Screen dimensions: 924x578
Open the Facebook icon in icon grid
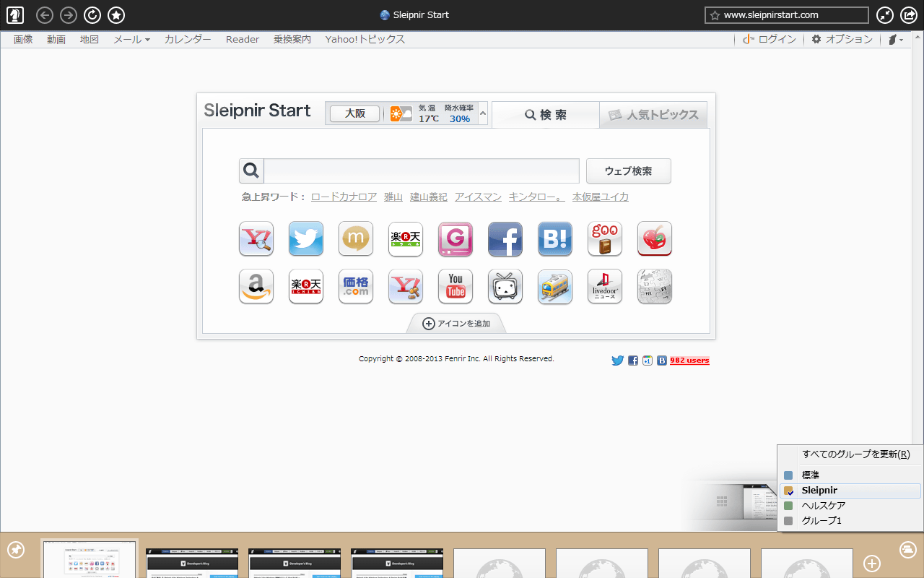[505, 238]
